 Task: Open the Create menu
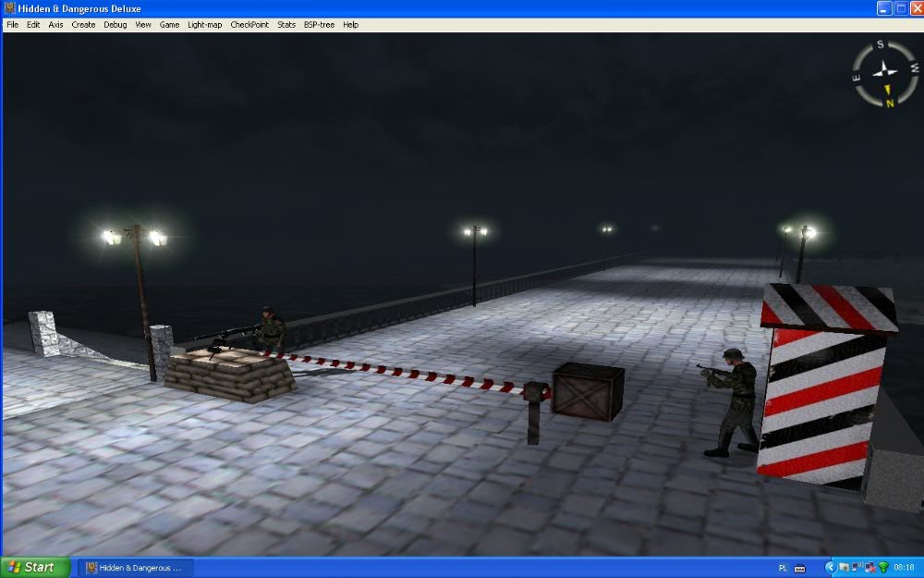[x=84, y=25]
